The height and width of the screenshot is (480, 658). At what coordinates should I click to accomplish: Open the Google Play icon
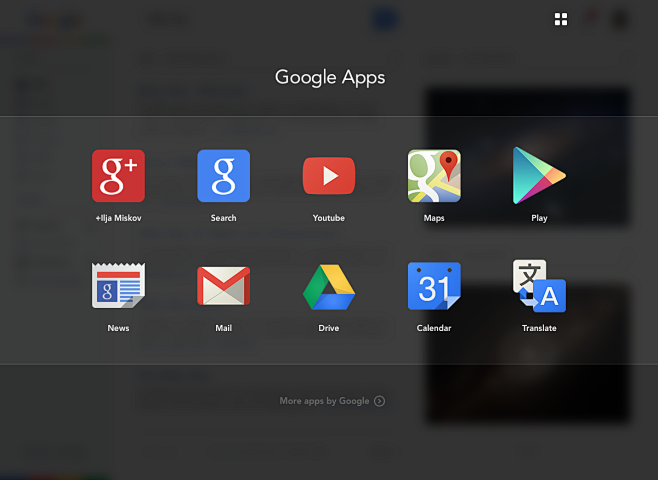[x=539, y=176]
